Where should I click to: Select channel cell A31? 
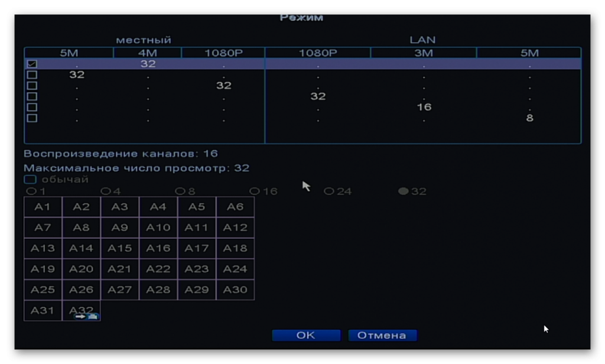click(x=43, y=310)
